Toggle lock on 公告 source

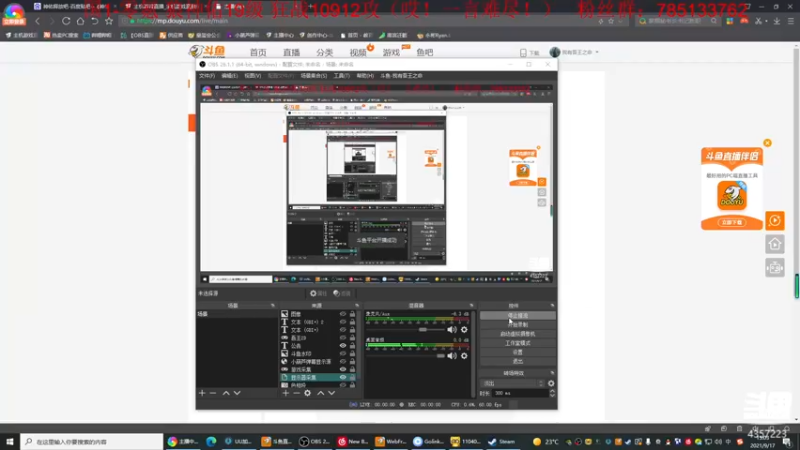352,345
